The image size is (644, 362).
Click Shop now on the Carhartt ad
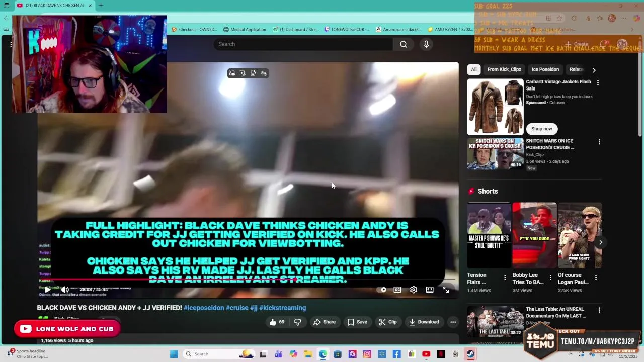(x=542, y=129)
